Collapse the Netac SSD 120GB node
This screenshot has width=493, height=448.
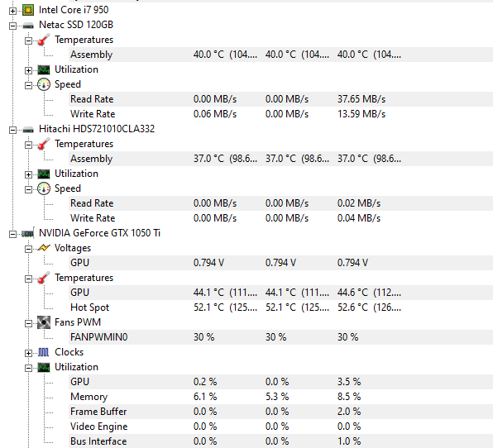tap(12, 26)
